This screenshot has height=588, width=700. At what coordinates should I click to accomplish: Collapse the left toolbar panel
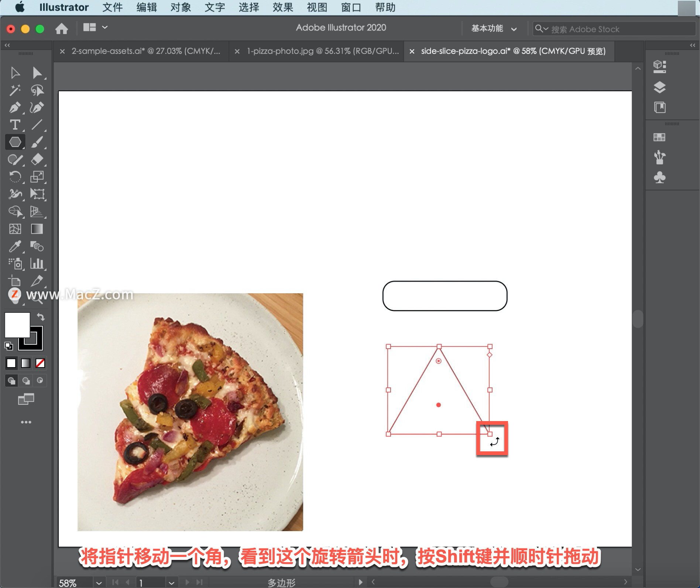(x=7, y=45)
